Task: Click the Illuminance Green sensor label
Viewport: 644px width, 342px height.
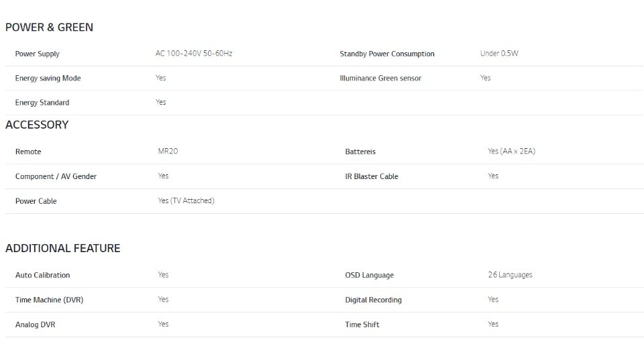Action: (x=380, y=78)
